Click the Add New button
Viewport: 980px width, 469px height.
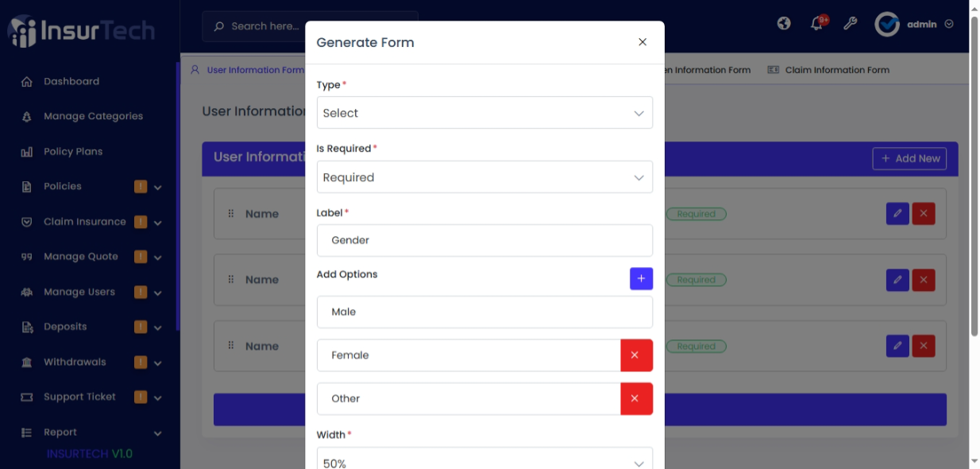(909, 158)
